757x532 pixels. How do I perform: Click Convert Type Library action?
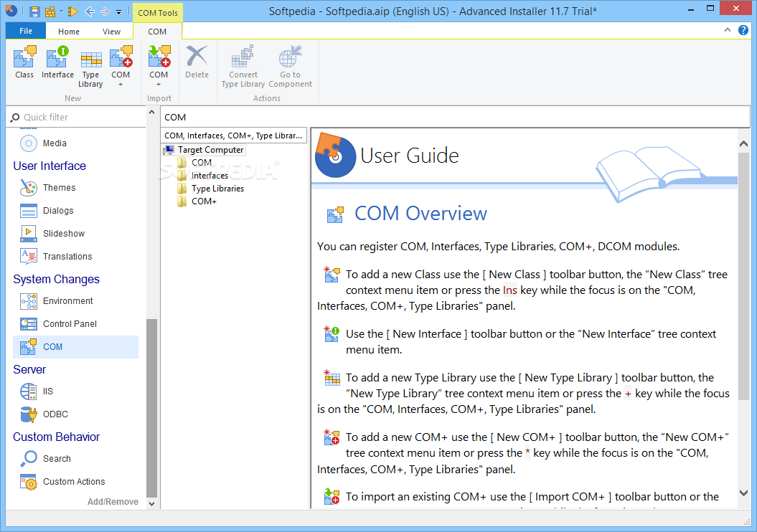click(x=243, y=67)
